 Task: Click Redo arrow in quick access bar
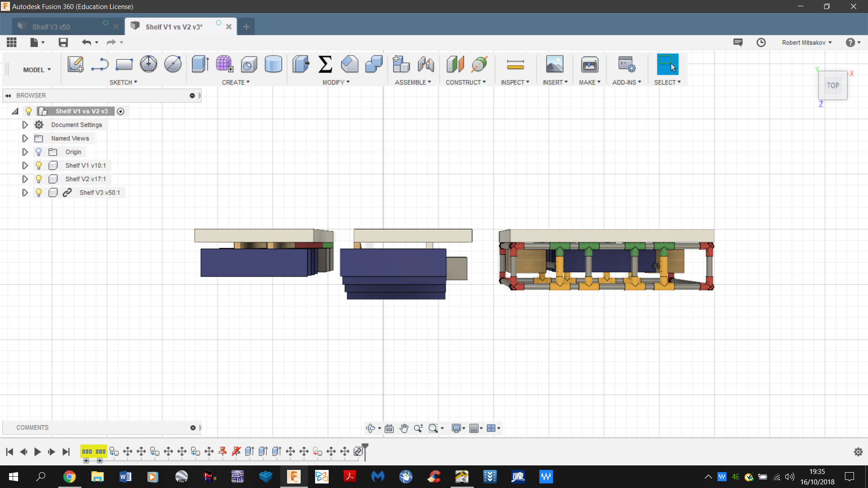pyautogui.click(x=111, y=42)
